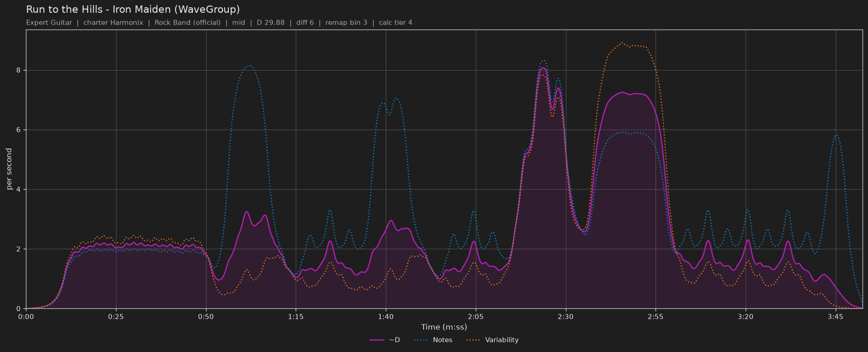Image resolution: width=868 pixels, height=352 pixels.
Task: Click the 0:00 x-axis tick label
Action: tap(26, 317)
